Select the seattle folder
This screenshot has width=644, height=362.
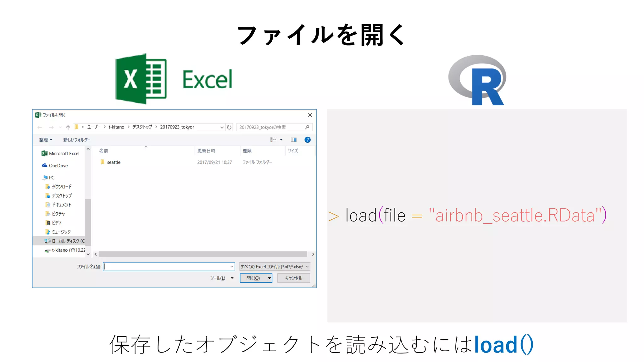[x=110, y=162]
